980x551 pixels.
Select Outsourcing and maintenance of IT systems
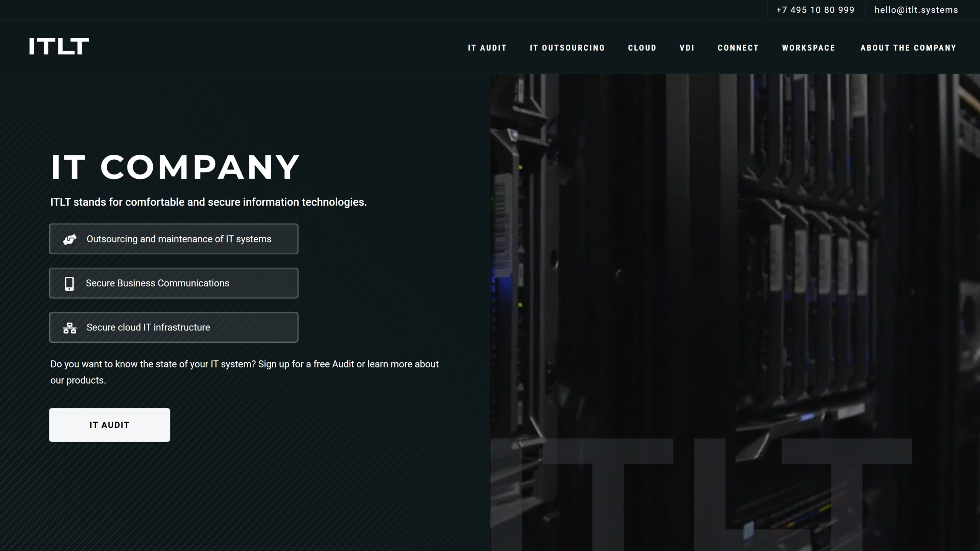click(x=173, y=239)
